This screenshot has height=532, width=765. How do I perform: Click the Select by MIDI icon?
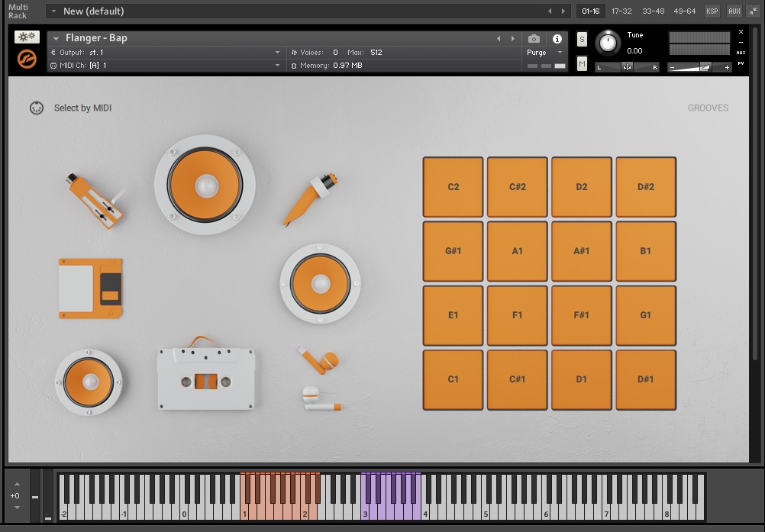[x=37, y=108]
